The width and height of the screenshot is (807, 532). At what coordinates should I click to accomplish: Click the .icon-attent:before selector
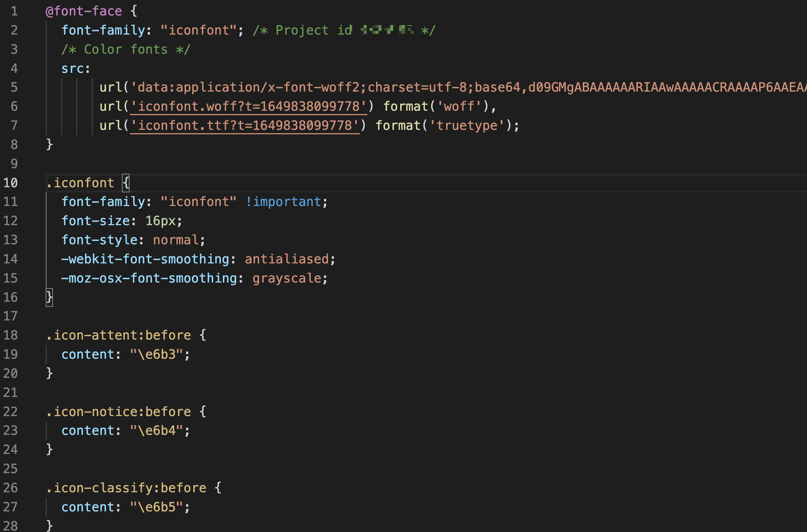pyautogui.click(x=119, y=335)
